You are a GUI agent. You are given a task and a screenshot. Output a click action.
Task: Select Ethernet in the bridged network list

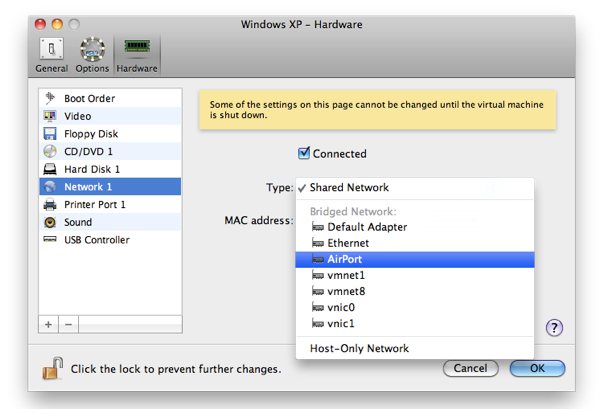[347, 243]
